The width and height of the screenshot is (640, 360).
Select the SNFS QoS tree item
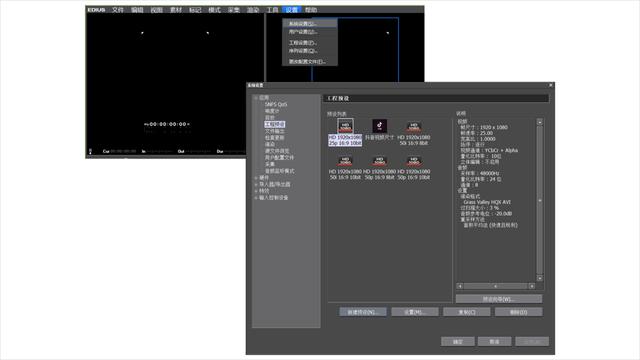276,104
